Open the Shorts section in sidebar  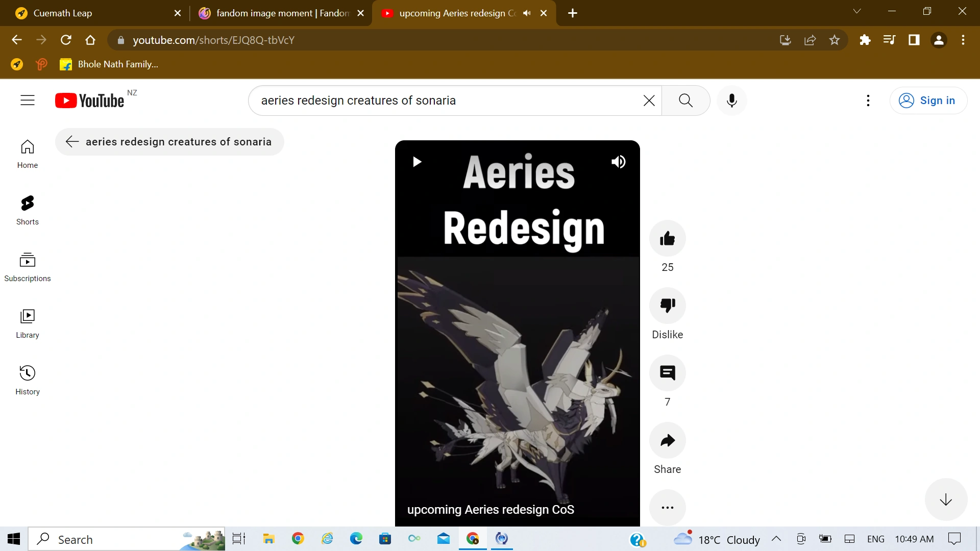click(28, 210)
